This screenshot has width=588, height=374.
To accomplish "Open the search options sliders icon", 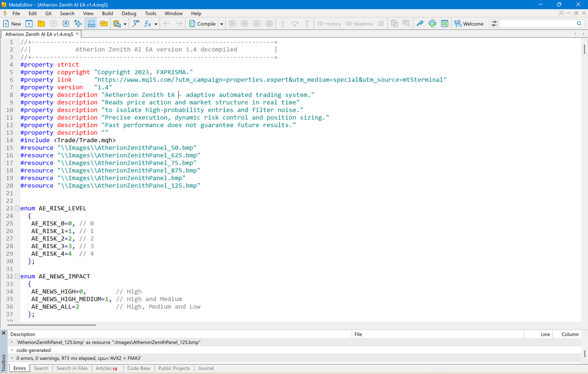I will tap(494, 24).
